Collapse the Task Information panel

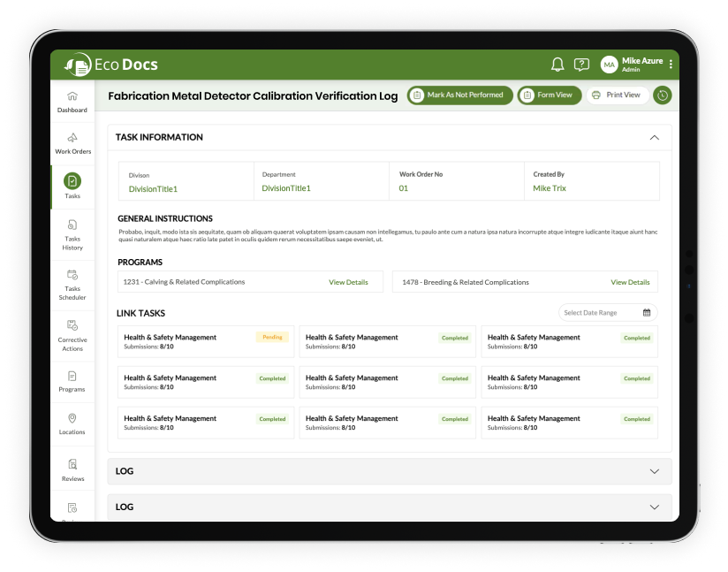point(655,137)
